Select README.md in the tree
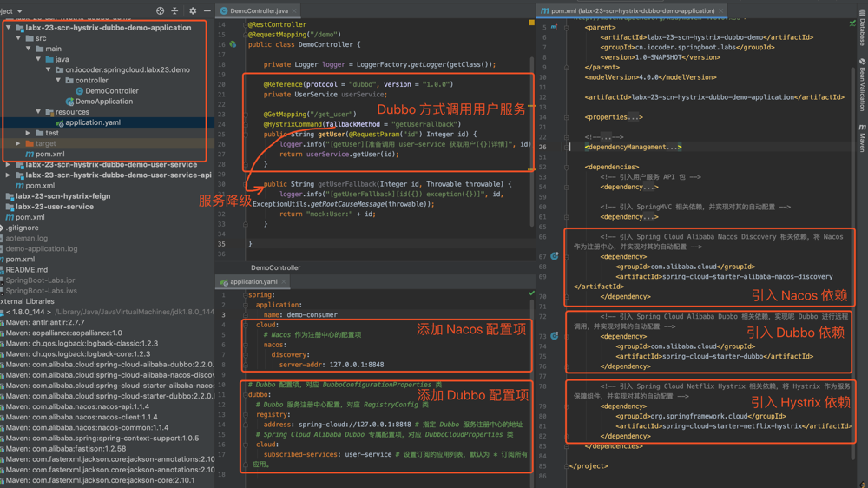The height and width of the screenshot is (488, 868). (x=27, y=270)
